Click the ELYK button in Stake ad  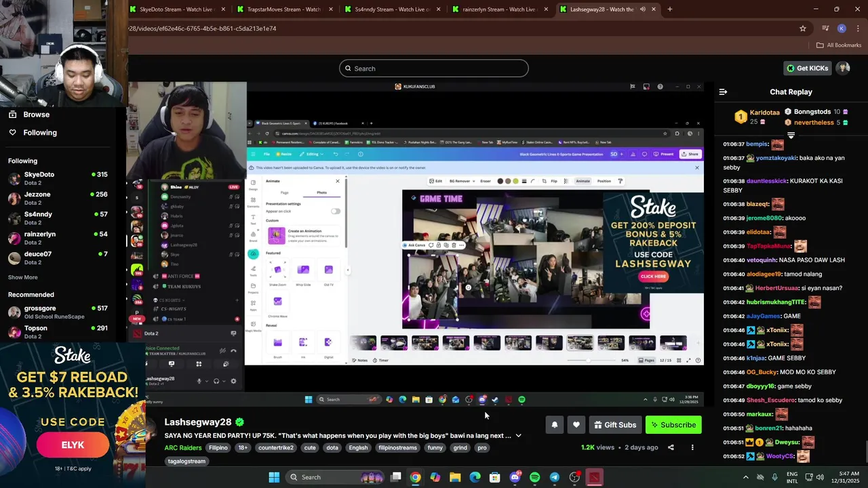pyautogui.click(x=73, y=445)
